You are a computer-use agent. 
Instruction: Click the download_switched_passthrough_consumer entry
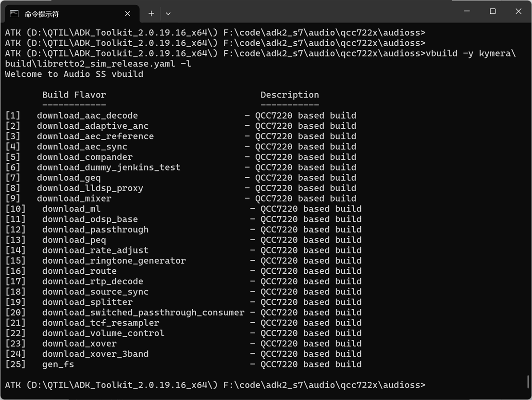tap(143, 313)
